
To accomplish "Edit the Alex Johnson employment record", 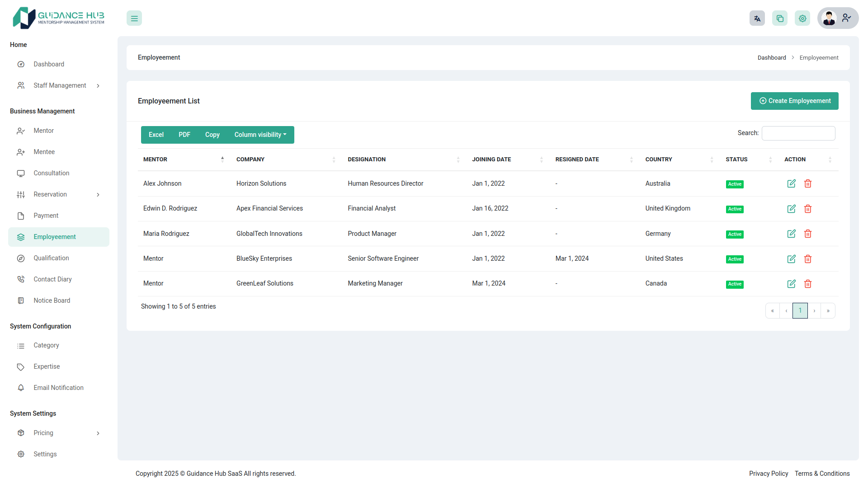I will (x=791, y=183).
